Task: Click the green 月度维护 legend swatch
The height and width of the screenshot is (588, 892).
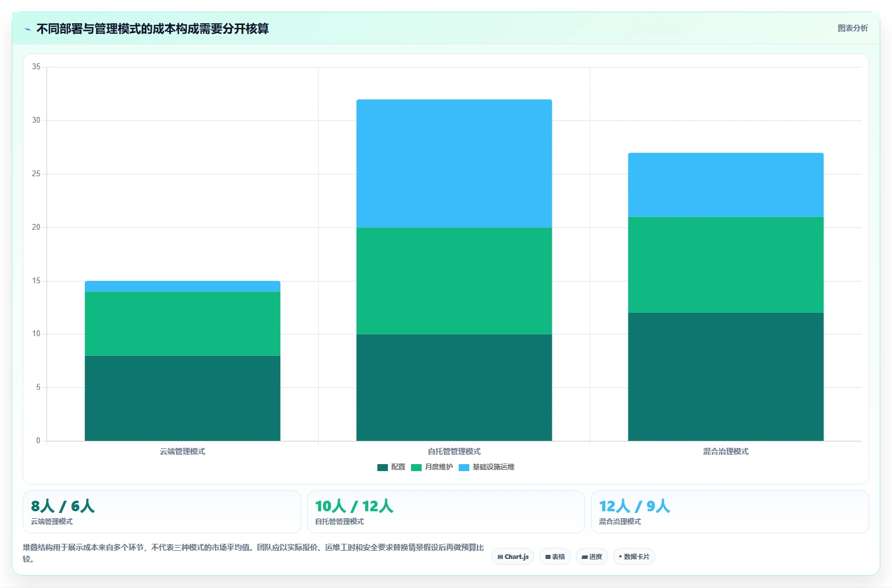Action: pos(416,468)
